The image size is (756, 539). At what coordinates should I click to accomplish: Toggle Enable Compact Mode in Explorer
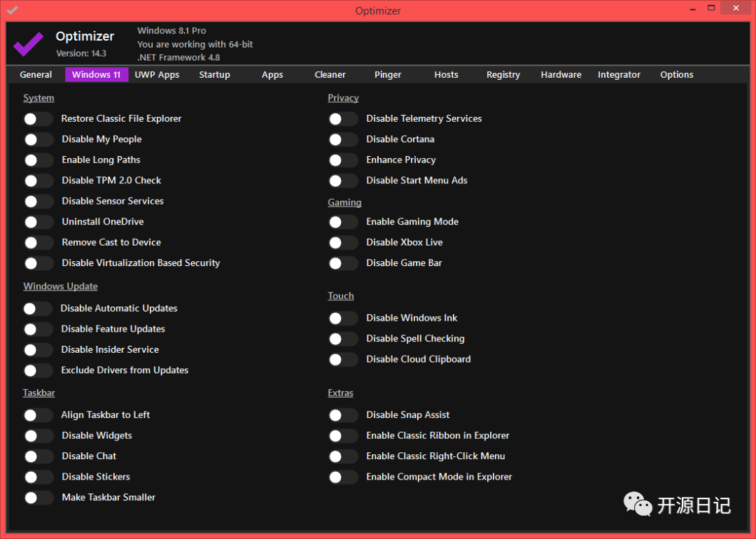343,477
